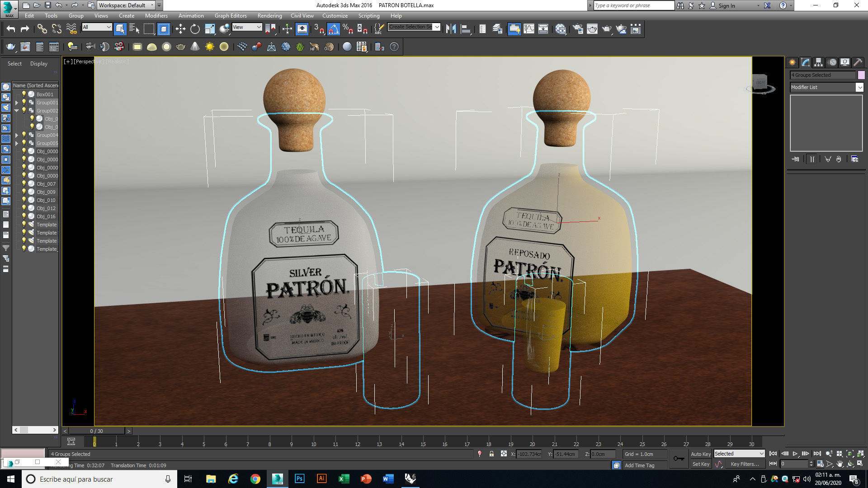Viewport: 868px width, 488px height.
Task: Activate Select and Link tool
Action: tap(42, 29)
